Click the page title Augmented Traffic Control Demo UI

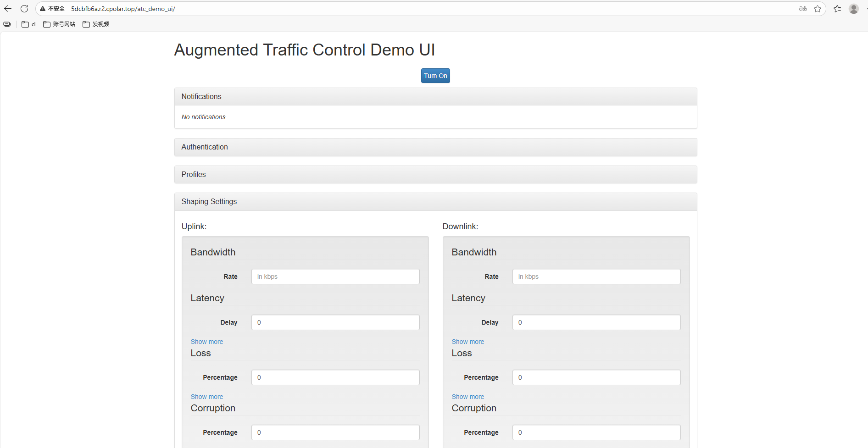(305, 50)
